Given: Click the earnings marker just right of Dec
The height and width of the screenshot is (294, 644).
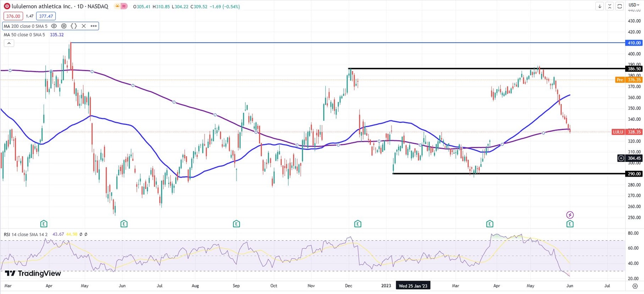Looking at the screenshot, I should click(358, 224).
